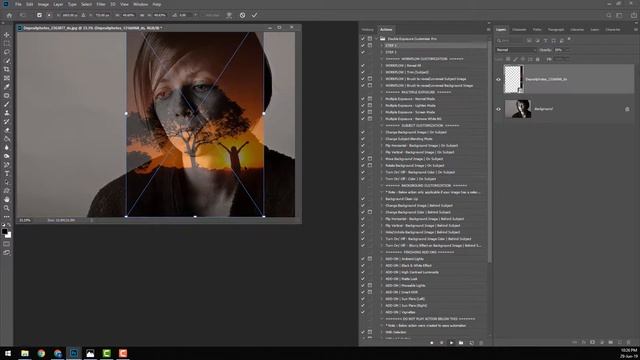This screenshot has width=640, height=360.
Task: Begin recording an action
Action: [x=432, y=343]
